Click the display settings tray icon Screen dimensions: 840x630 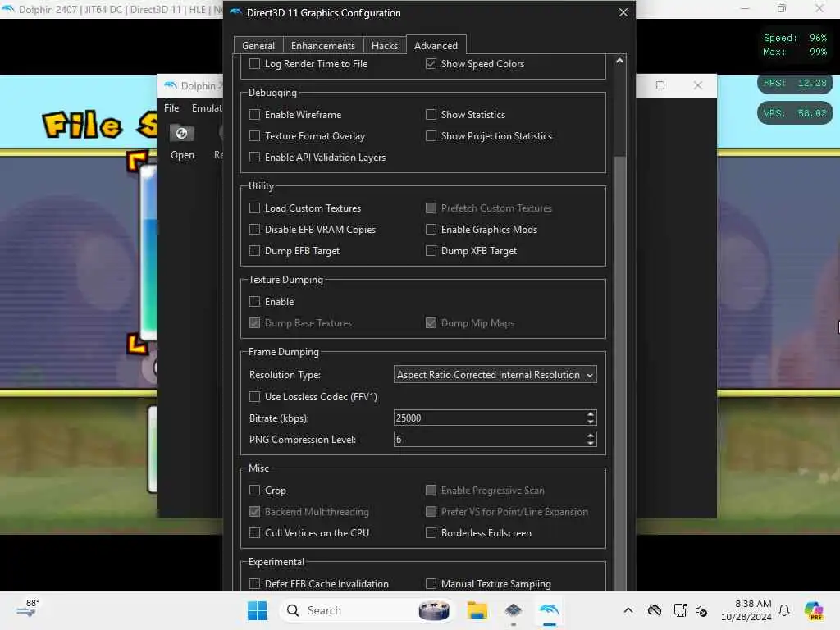pyautogui.click(x=680, y=610)
